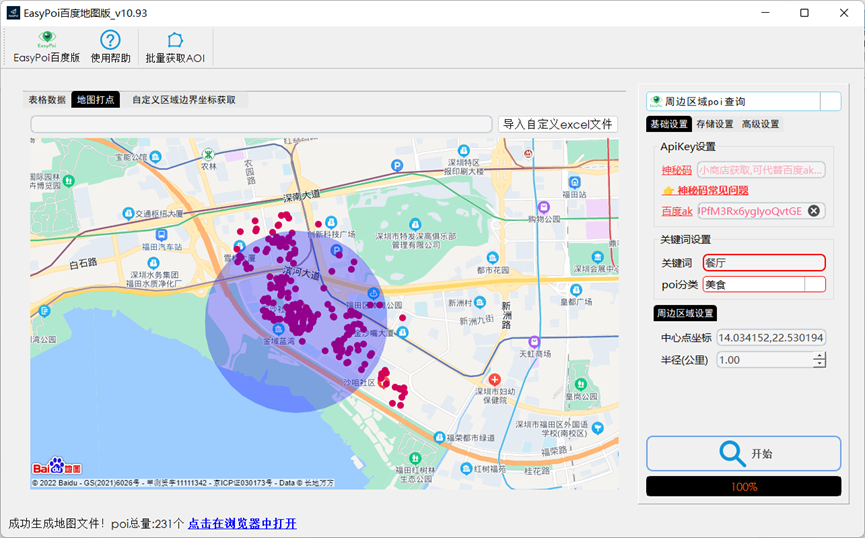
Task: Click the 创新科技广场 marker icon
Action: pos(331,222)
